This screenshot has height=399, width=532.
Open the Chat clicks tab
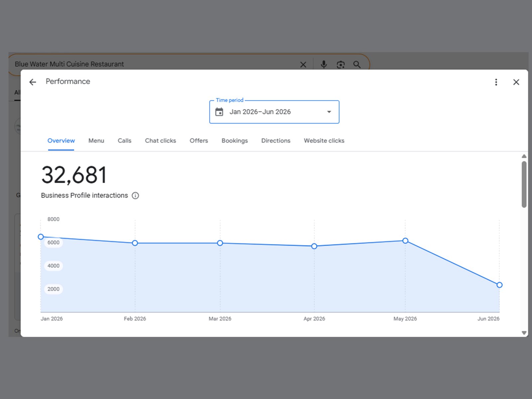click(x=160, y=141)
